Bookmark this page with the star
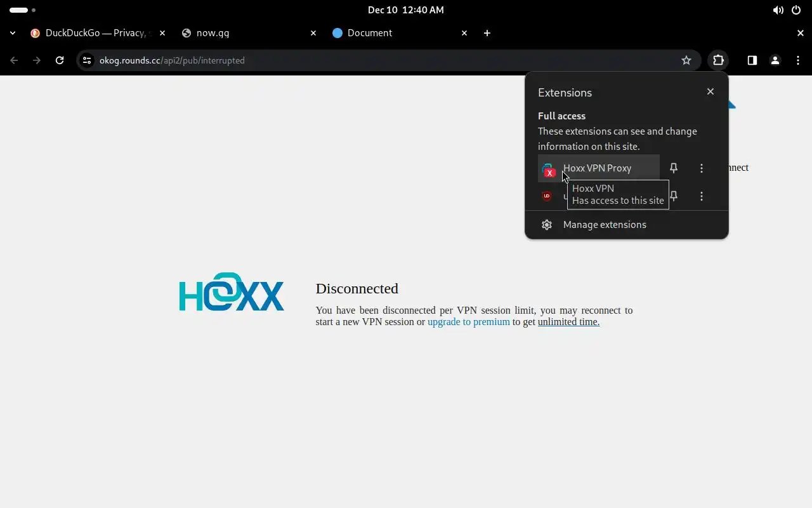Image resolution: width=812 pixels, height=508 pixels. click(x=686, y=60)
